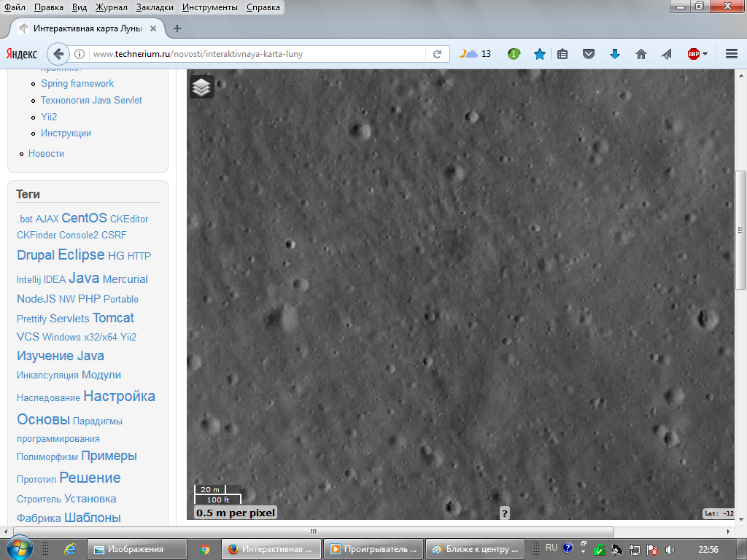This screenshot has width=747, height=560.
Task: Open the volume speaker tray icon
Action: point(670,550)
